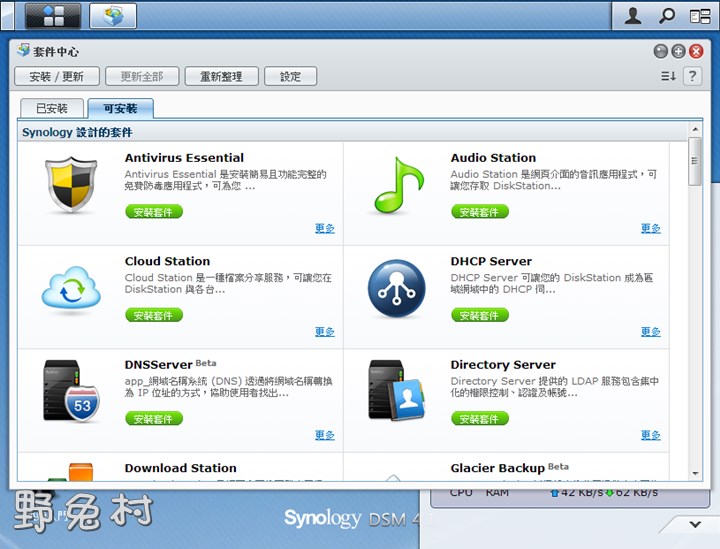Click the 更新全部 button

[x=142, y=76]
